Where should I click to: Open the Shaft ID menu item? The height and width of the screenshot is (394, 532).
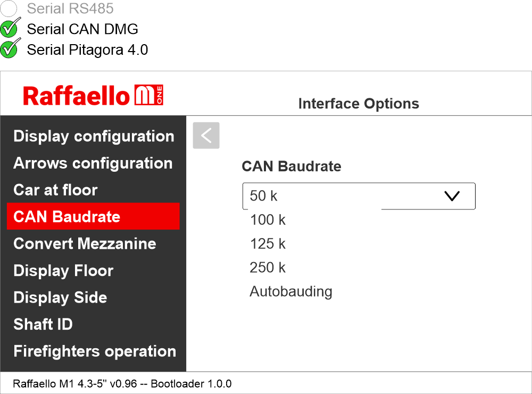43,324
